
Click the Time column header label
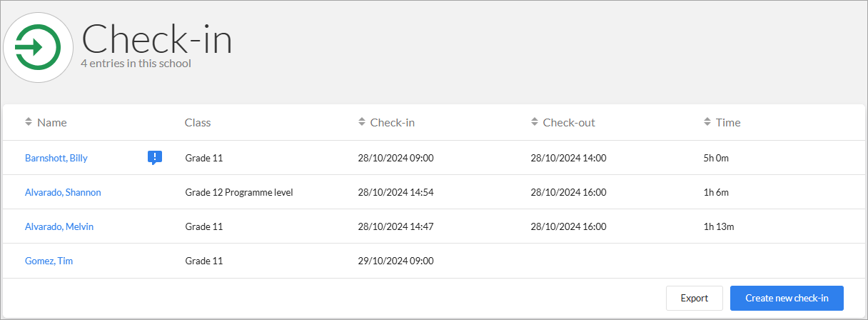(728, 122)
